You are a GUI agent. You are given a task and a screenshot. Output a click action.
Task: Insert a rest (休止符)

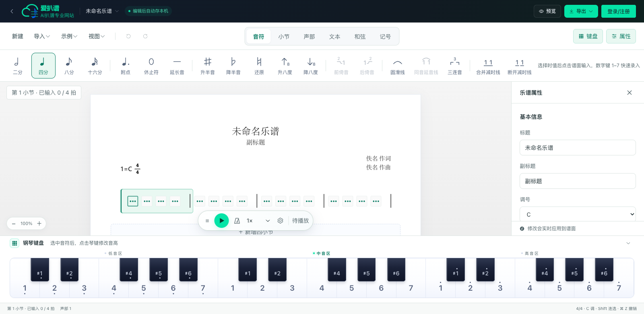pyautogui.click(x=151, y=66)
